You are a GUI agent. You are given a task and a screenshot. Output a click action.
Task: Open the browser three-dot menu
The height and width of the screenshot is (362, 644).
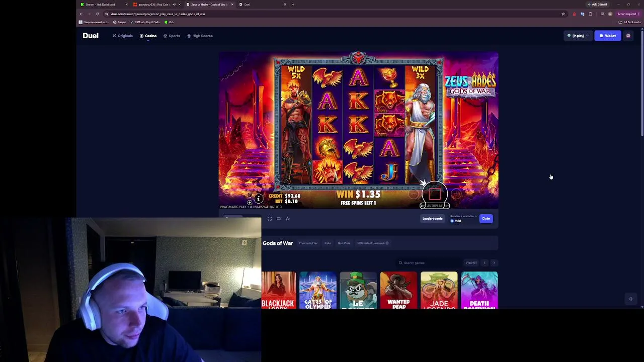[x=639, y=14]
